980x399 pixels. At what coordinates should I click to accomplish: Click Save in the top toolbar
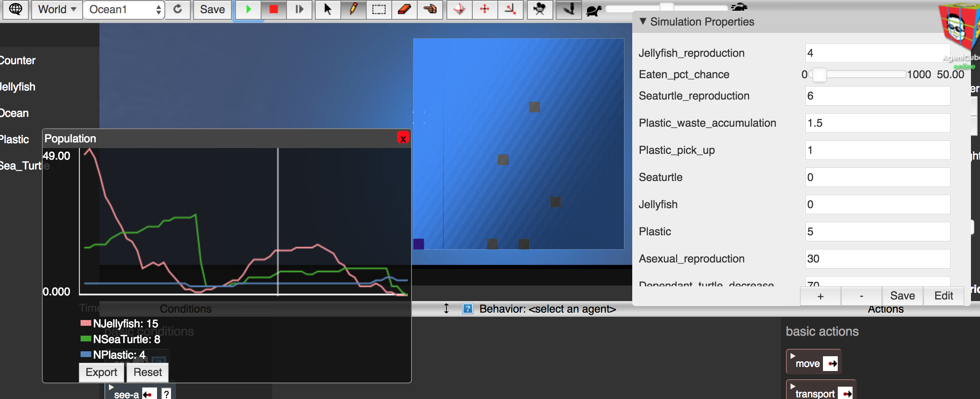click(x=212, y=9)
